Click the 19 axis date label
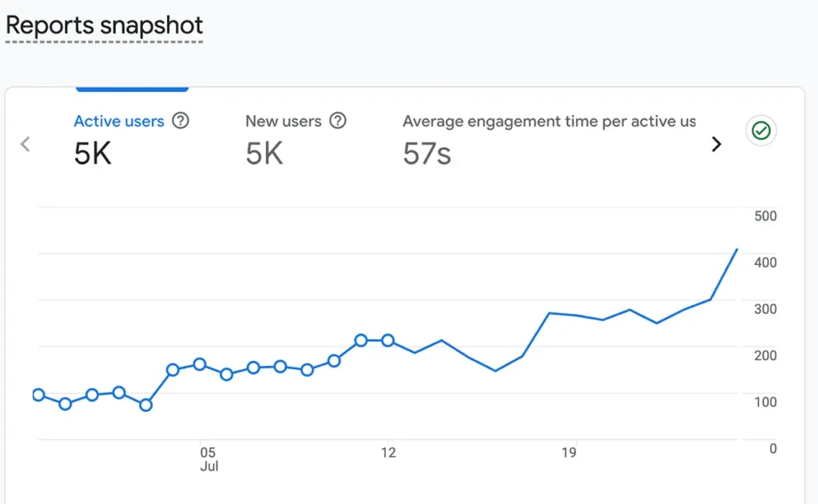The width and height of the screenshot is (818, 504). (x=569, y=452)
